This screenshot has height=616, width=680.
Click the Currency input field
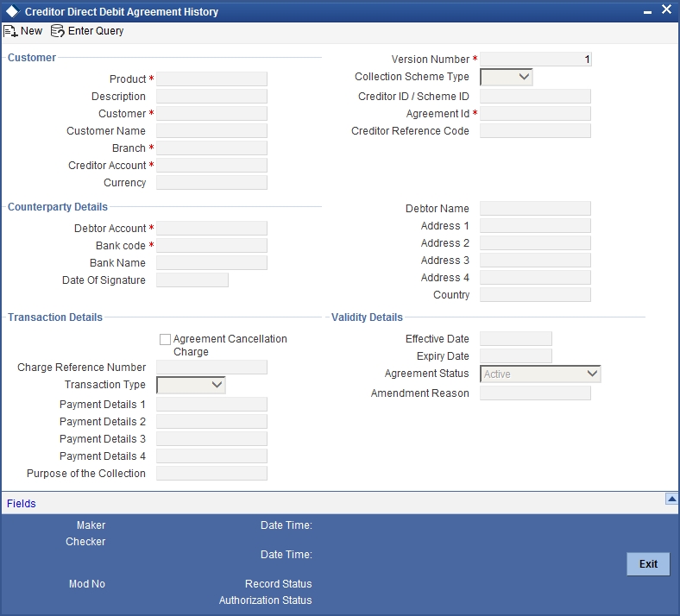[211, 183]
